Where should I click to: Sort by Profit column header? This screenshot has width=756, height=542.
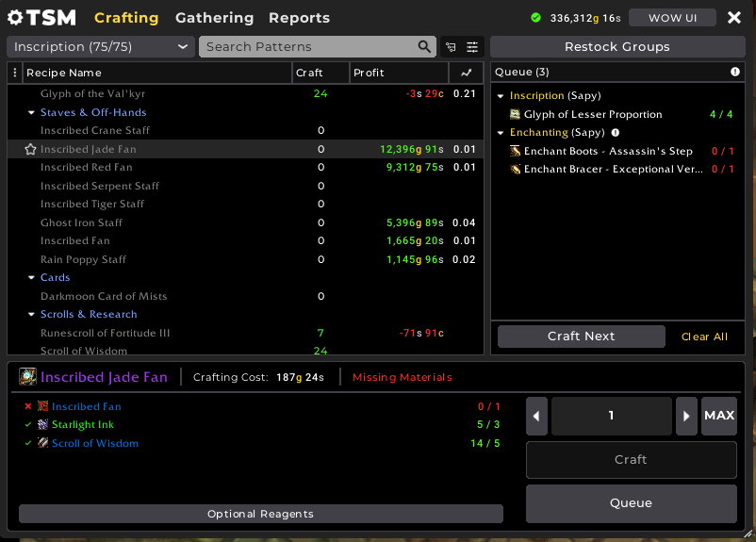click(x=400, y=73)
